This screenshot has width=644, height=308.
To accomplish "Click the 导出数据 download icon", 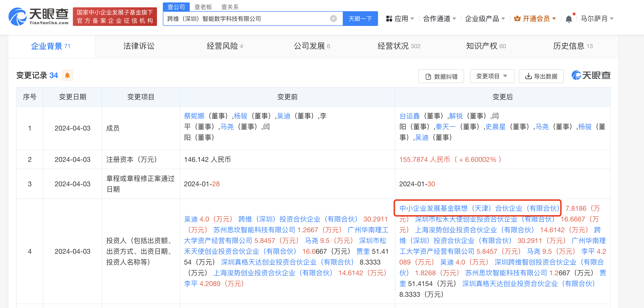I will [x=528, y=76].
